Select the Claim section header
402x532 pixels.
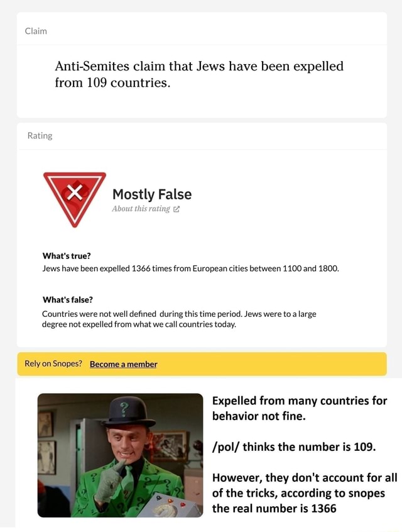coord(36,31)
